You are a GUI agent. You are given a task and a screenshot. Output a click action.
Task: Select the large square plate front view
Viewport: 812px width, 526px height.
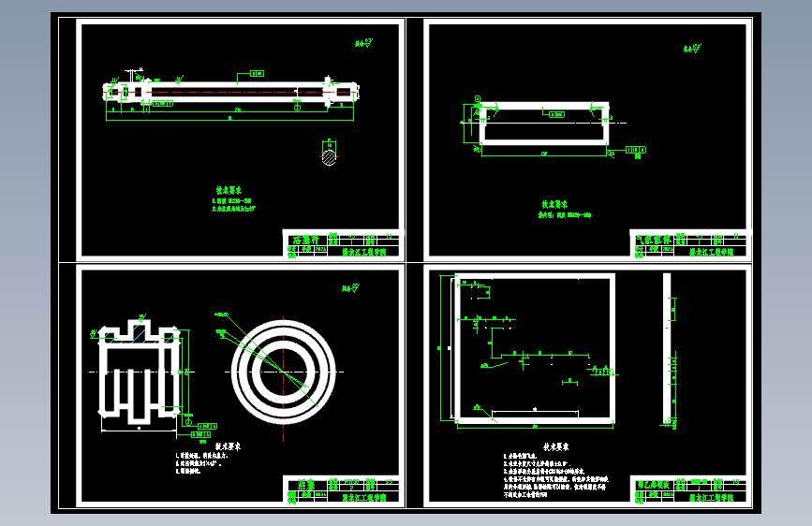[x=535, y=349]
